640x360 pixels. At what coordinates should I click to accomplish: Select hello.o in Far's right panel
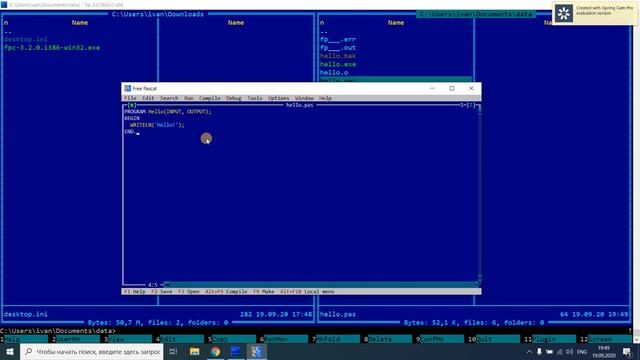tap(334, 73)
